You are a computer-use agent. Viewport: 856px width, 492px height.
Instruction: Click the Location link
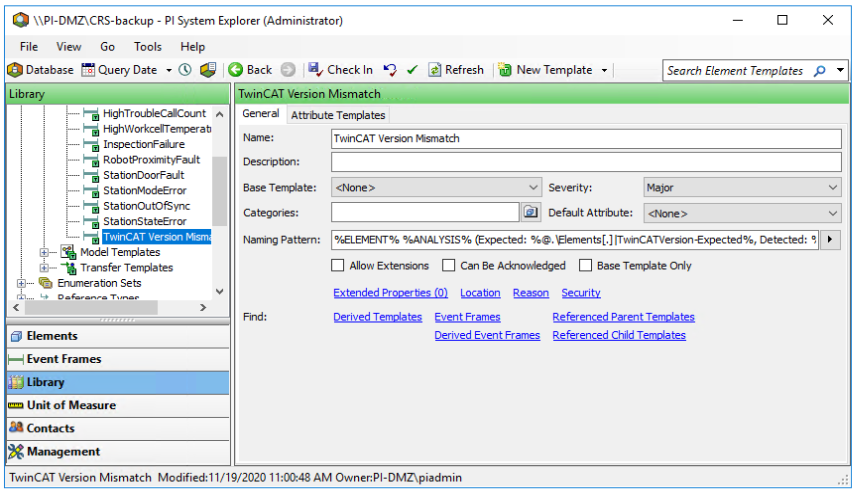[480, 293]
